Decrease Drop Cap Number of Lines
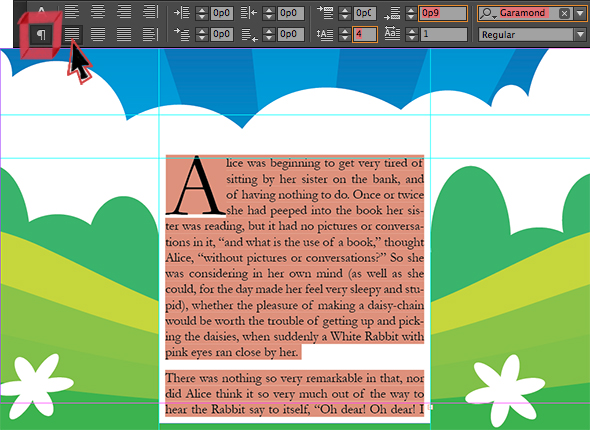This screenshot has width=590, height=430. 345,38
